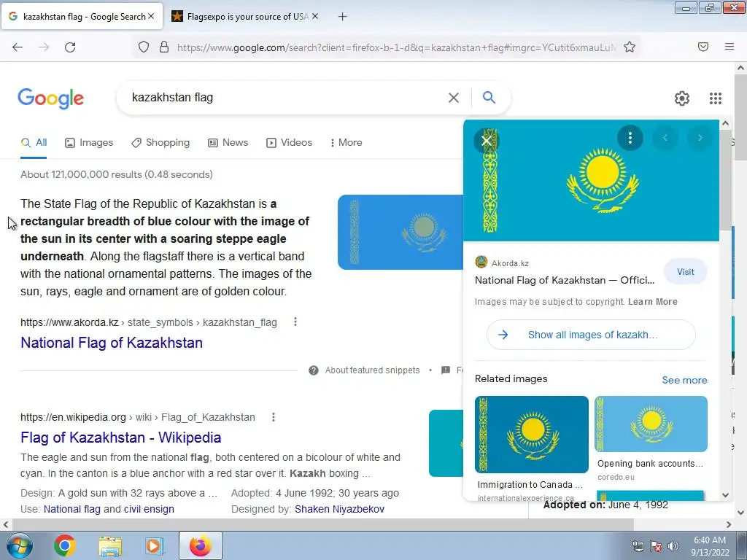Click the Google logo
This screenshot has height=560, width=747.
(50, 98)
